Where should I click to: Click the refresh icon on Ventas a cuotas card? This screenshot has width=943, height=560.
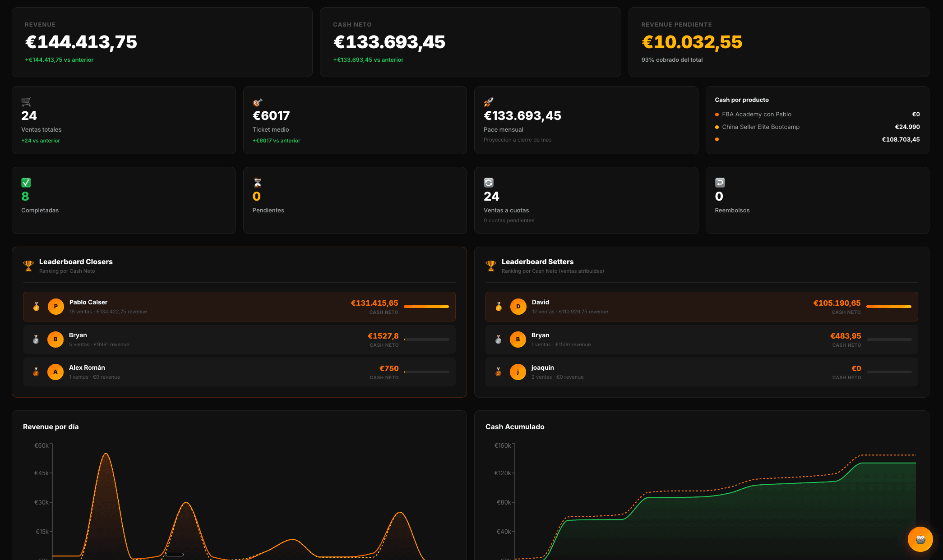click(x=489, y=183)
